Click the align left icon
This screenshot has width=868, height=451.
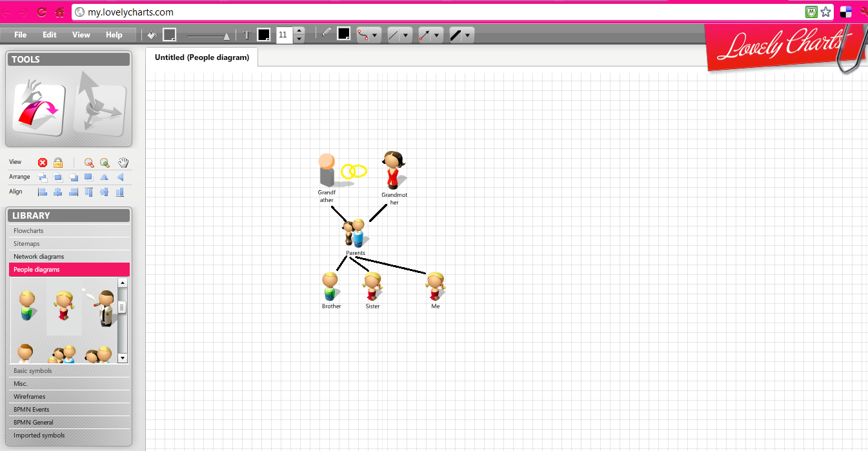pyautogui.click(x=42, y=192)
